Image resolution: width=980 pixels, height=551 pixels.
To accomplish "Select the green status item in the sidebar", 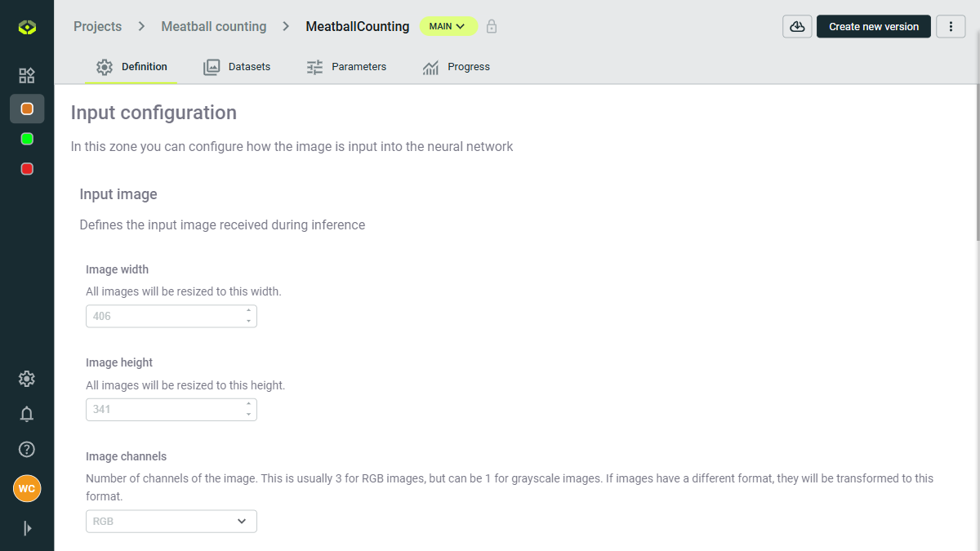I will [26, 138].
